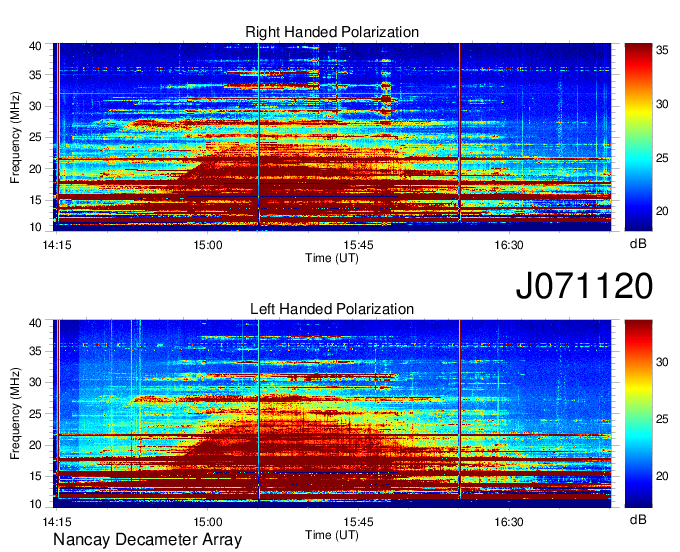
Task: Click the top plot's '35' frequency tick
Action: pos(35,75)
